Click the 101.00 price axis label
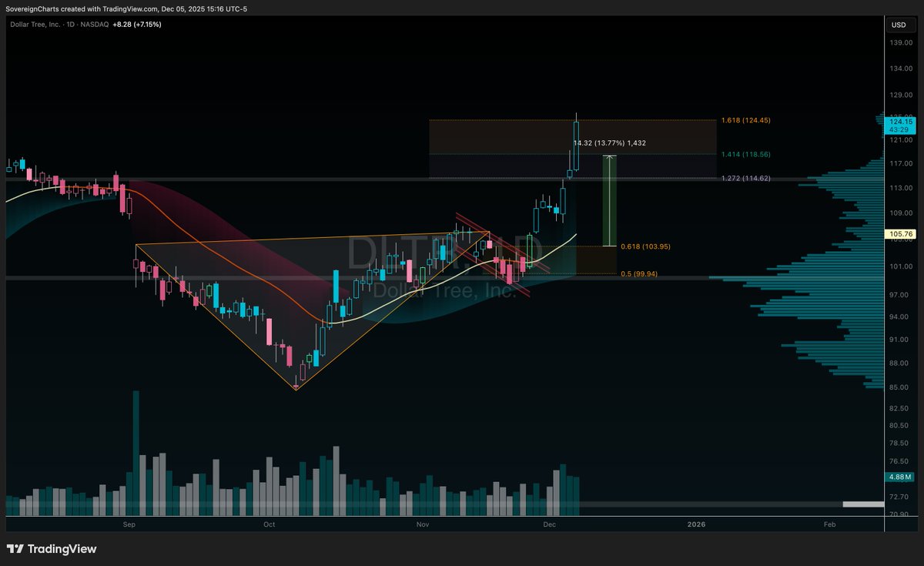The width and height of the screenshot is (924, 566). (x=900, y=266)
